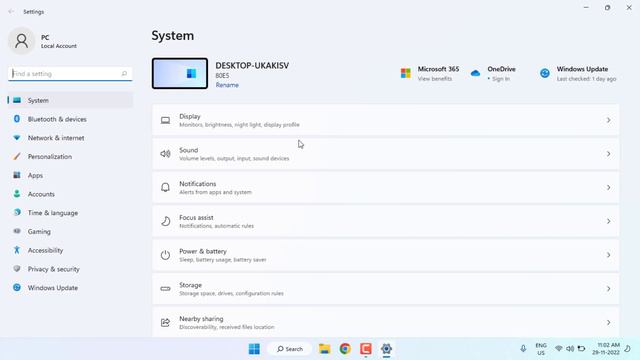Click the microphone tray icon
640x360 pixels.
523,349
